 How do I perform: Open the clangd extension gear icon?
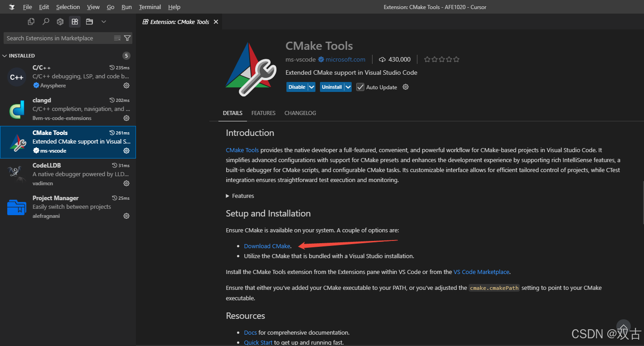tap(126, 118)
